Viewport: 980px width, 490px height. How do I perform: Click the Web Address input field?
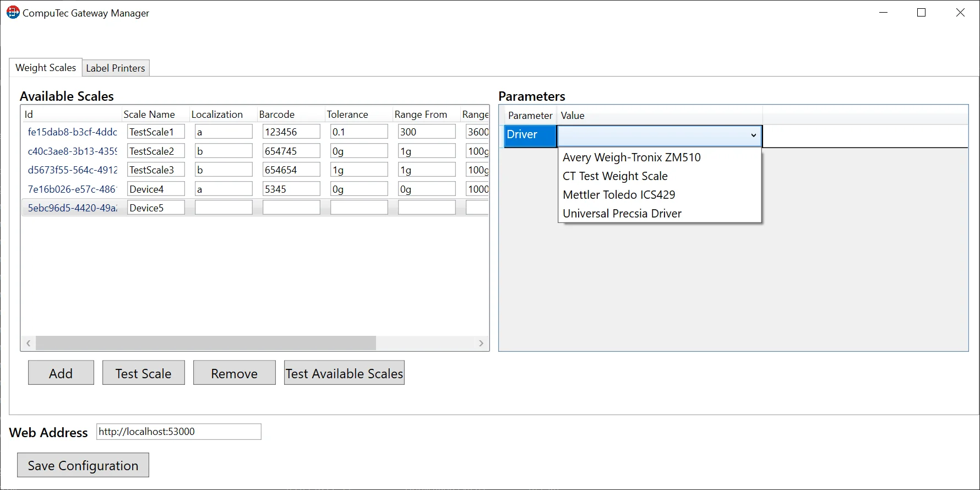point(178,432)
